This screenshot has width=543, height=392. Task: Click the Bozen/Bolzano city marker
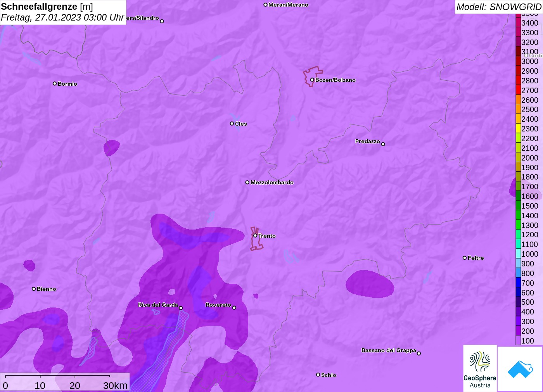pos(312,80)
